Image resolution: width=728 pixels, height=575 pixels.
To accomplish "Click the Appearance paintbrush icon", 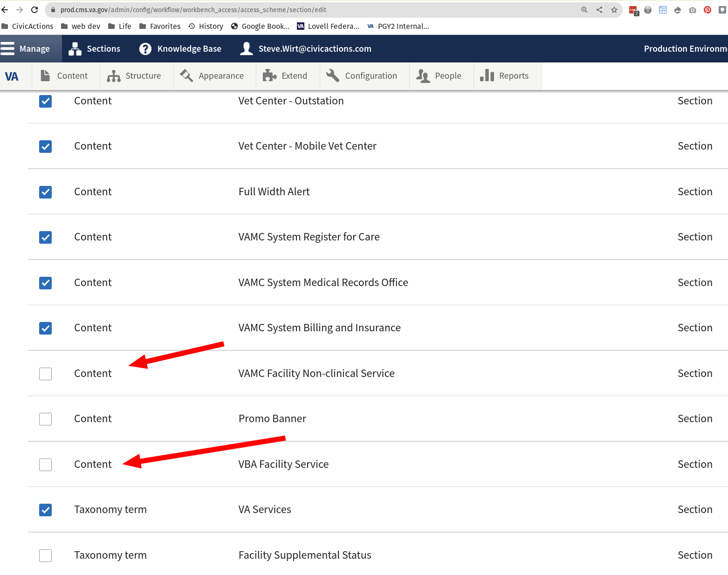I will pyautogui.click(x=186, y=75).
